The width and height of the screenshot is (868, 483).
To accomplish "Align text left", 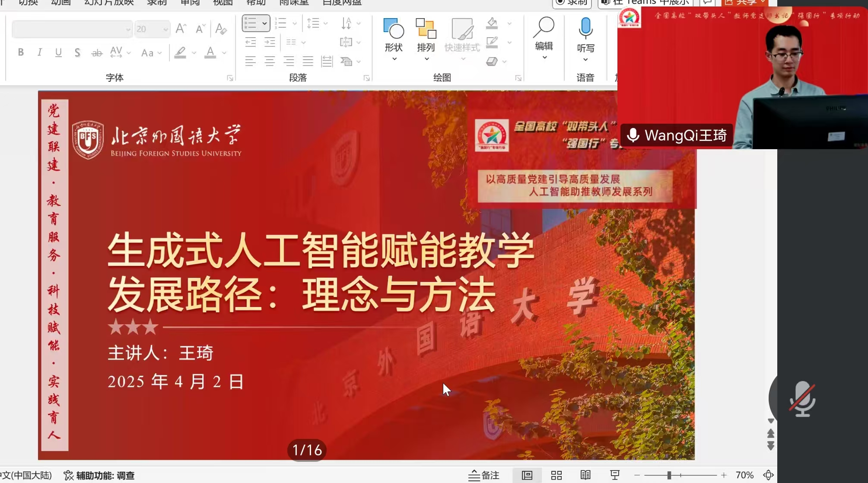I will 251,61.
